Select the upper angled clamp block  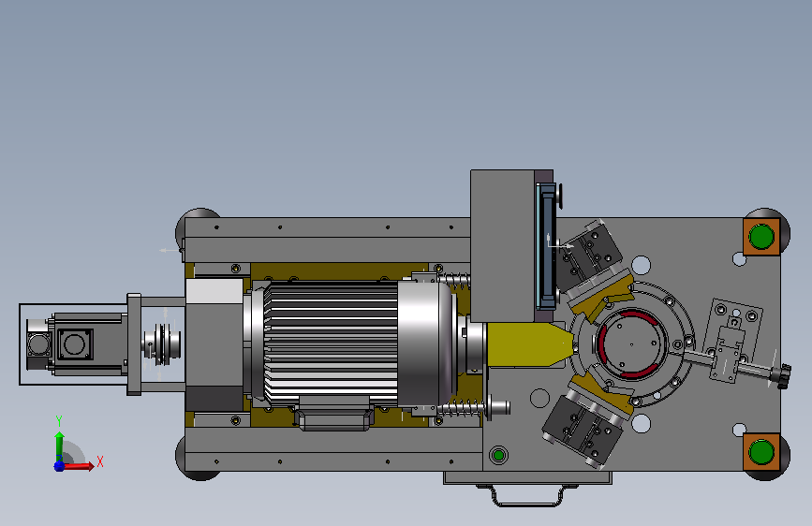click(589, 257)
